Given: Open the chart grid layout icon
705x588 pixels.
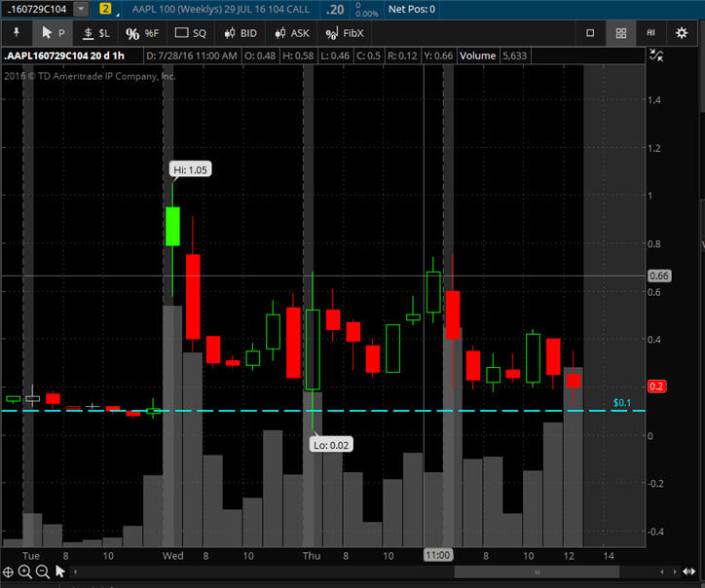Looking at the screenshot, I should click(x=621, y=33).
